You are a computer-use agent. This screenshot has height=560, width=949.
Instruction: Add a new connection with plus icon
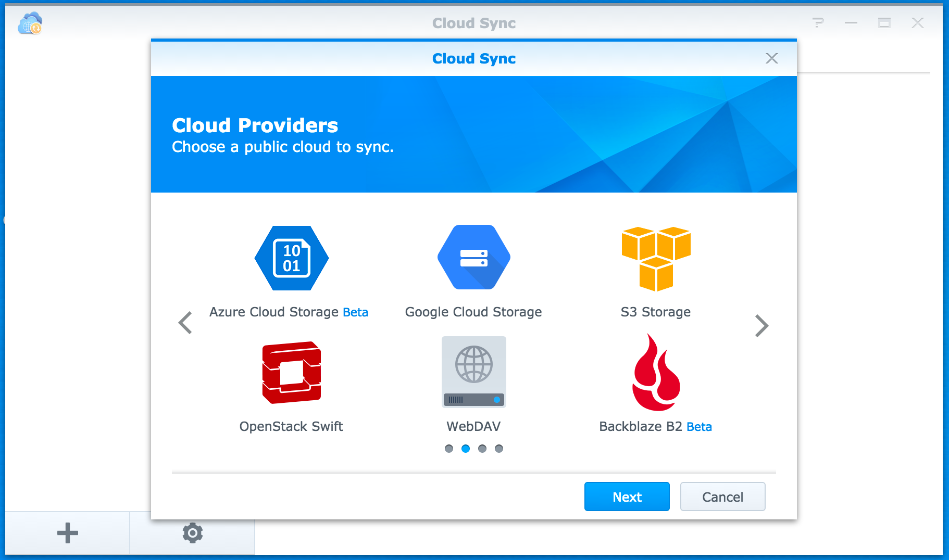pos(68,533)
